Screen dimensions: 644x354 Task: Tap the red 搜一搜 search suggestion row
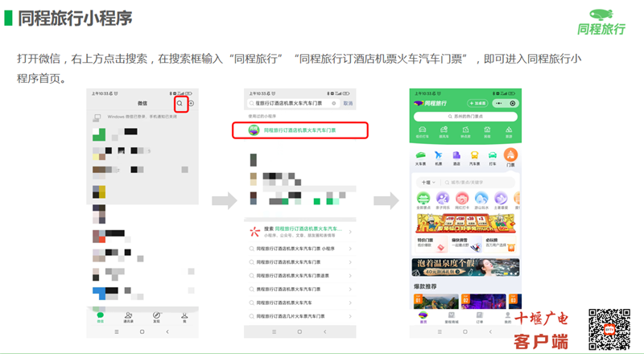coord(299,232)
